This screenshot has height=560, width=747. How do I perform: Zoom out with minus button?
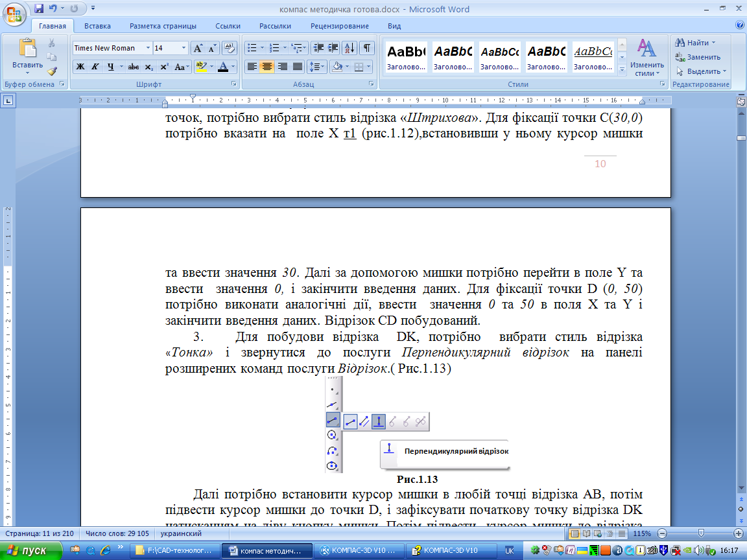click(x=661, y=533)
